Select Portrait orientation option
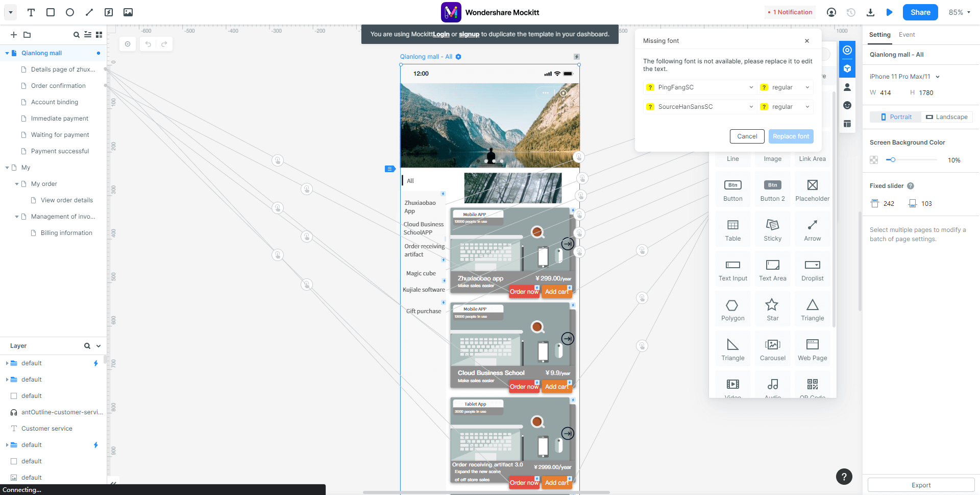 coord(896,117)
